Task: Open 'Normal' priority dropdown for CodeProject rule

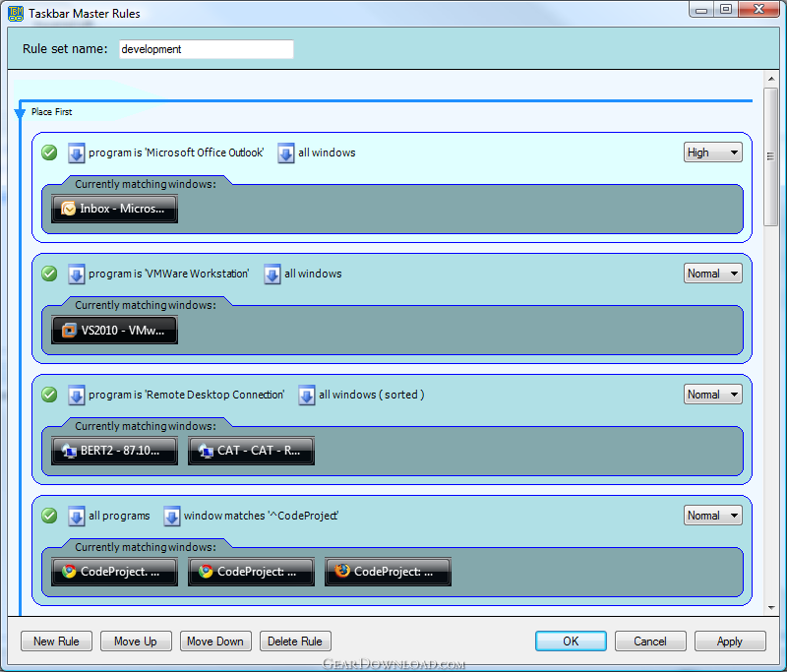Action: (x=712, y=516)
